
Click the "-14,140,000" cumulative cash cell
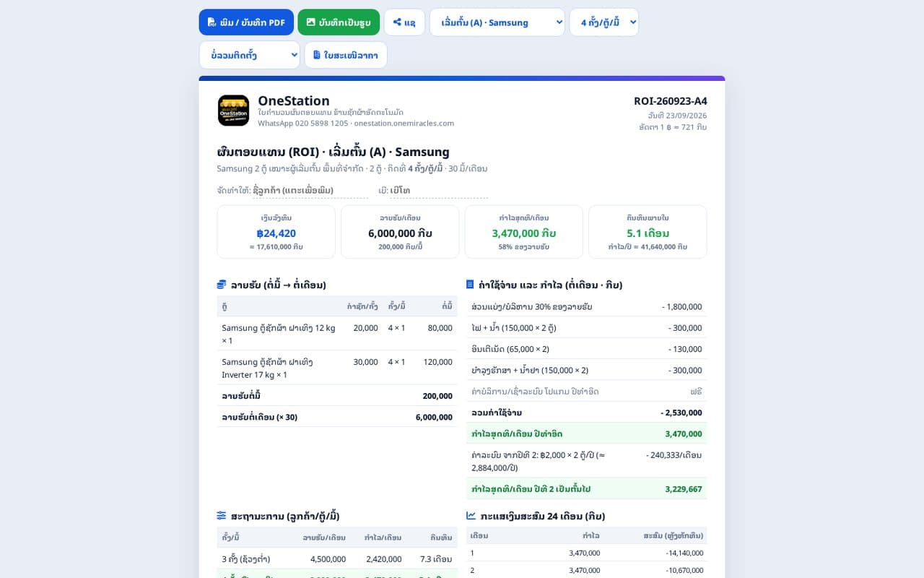click(x=684, y=553)
